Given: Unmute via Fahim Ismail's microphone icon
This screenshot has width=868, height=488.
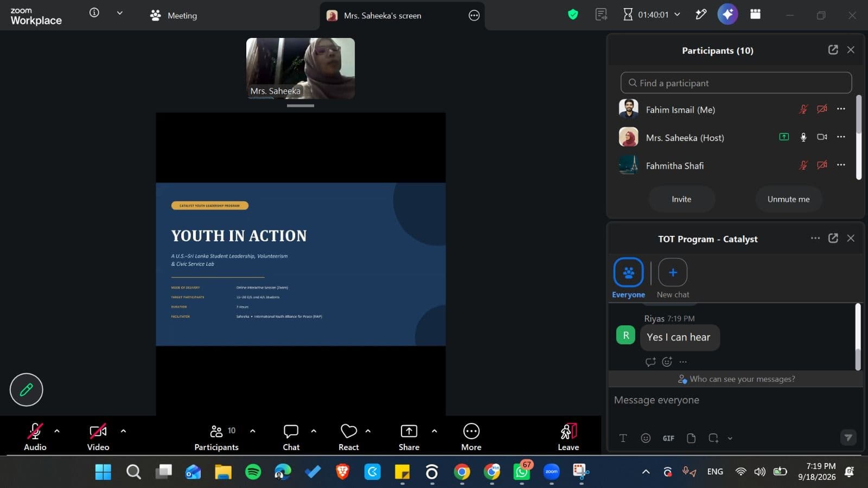Looking at the screenshot, I should click(x=803, y=109).
